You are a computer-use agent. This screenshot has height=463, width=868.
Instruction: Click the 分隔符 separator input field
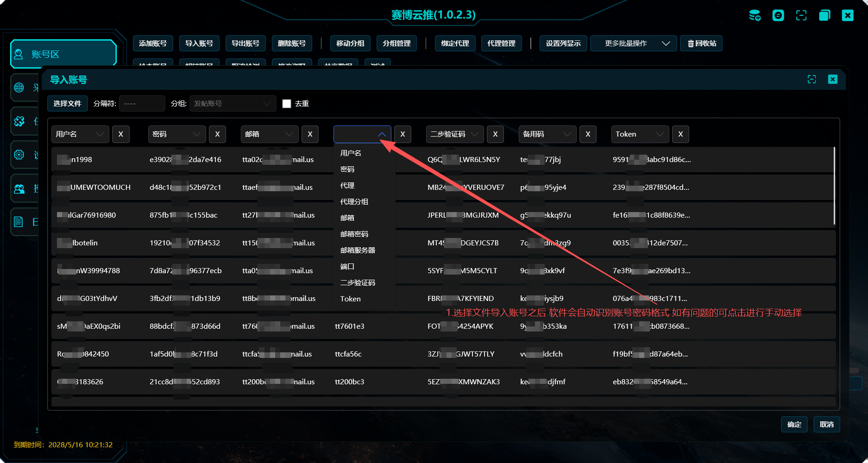tap(142, 104)
